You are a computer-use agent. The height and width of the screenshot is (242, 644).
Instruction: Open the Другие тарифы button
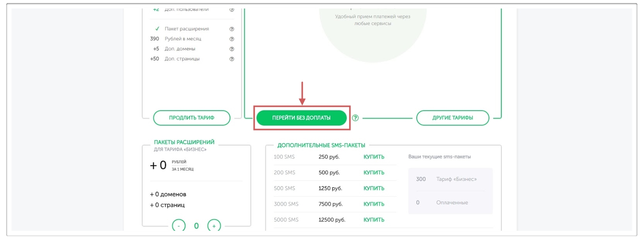452,118
